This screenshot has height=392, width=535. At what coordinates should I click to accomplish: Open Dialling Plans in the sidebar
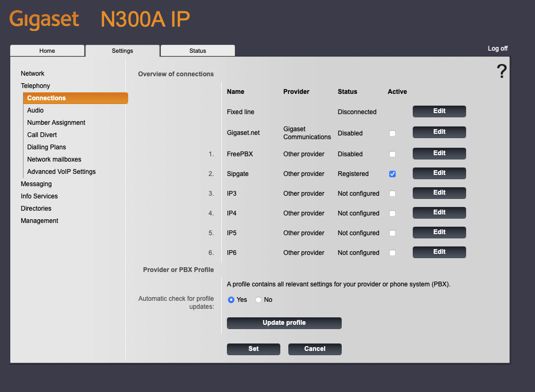(47, 147)
